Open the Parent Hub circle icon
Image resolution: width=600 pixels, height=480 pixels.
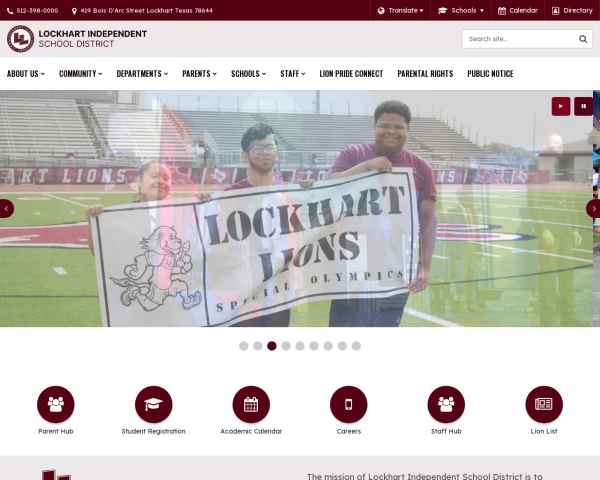click(x=56, y=404)
